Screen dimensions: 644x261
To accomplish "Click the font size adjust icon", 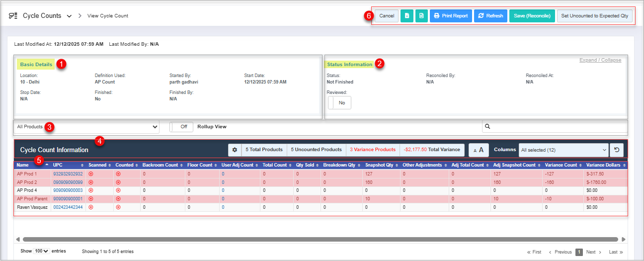I will [479, 150].
